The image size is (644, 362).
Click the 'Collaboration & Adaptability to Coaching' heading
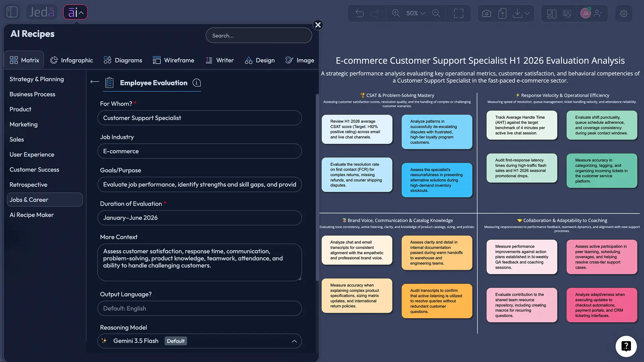click(562, 221)
